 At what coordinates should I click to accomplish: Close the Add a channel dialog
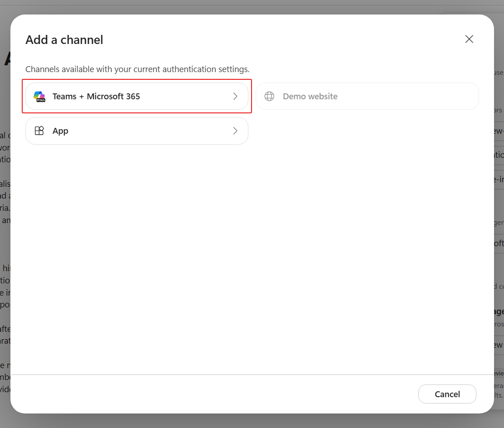(x=469, y=39)
